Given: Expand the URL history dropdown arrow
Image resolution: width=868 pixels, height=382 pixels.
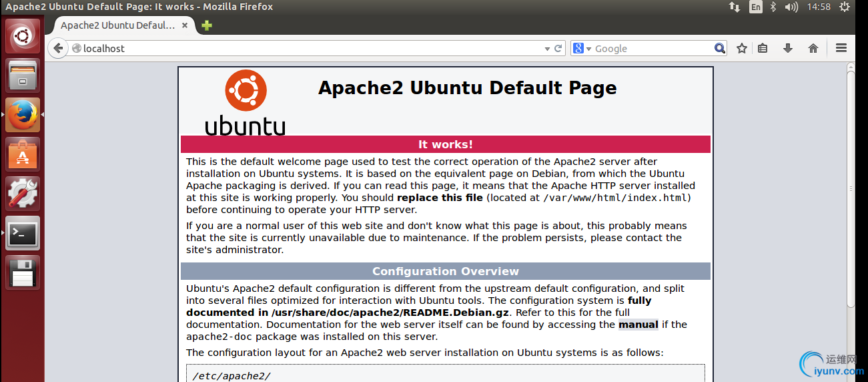Looking at the screenshot, I should pos(548,48).
